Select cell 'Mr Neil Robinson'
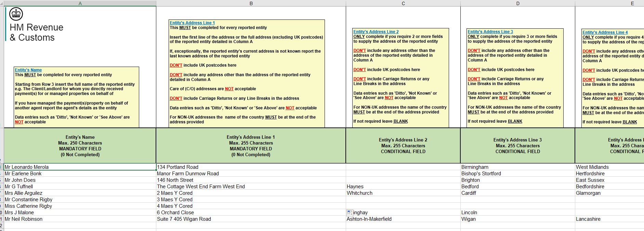This screenshot has height=231, width=644. [x=80, y=219]
